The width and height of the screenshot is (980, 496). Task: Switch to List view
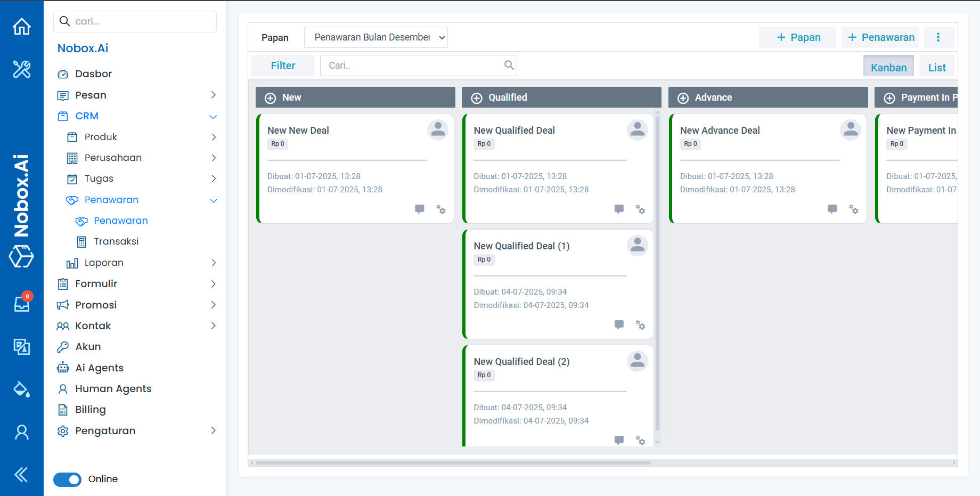coord(937,67)
